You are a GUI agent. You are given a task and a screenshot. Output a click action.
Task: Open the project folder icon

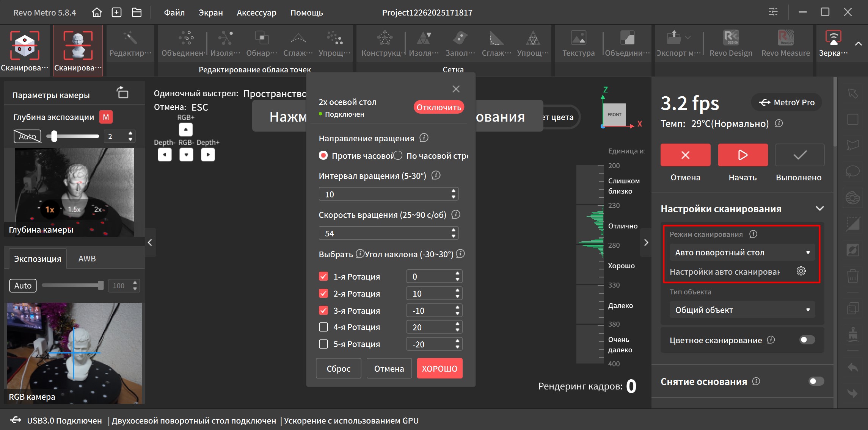[137, 13]
